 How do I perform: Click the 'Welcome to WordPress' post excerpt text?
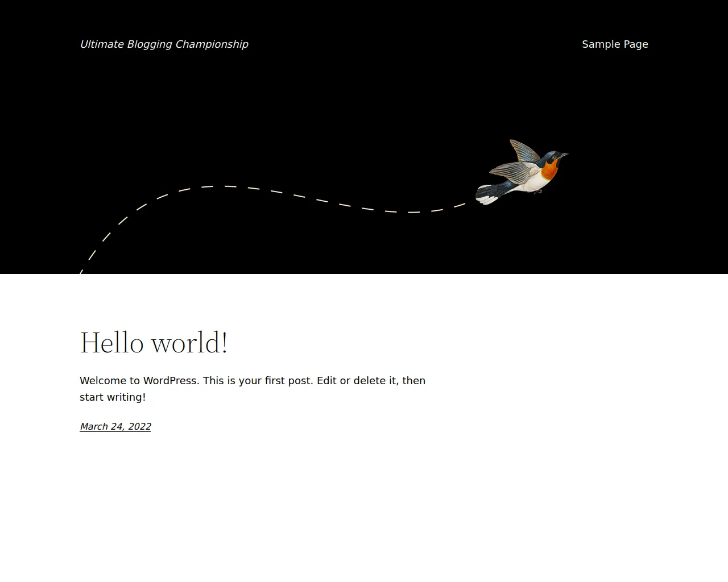[x=253, y=389]
